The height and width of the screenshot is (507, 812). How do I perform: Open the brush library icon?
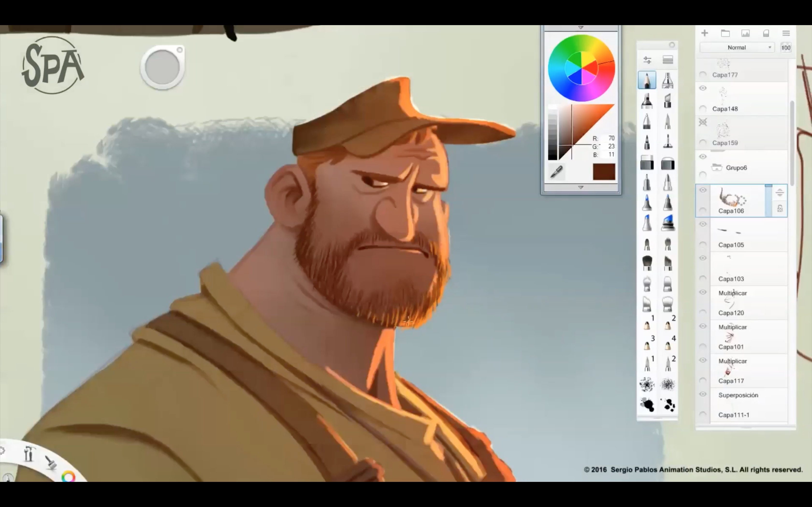tap(668, 60)
